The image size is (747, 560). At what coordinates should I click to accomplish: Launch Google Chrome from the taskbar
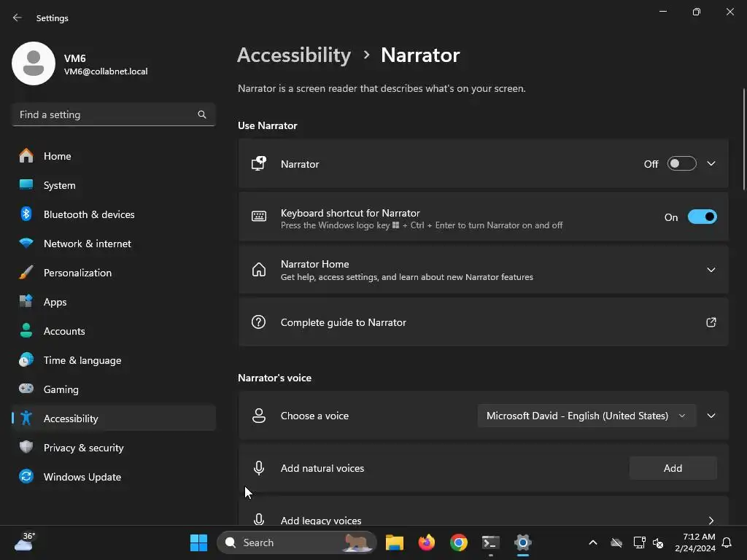(458, 542)
